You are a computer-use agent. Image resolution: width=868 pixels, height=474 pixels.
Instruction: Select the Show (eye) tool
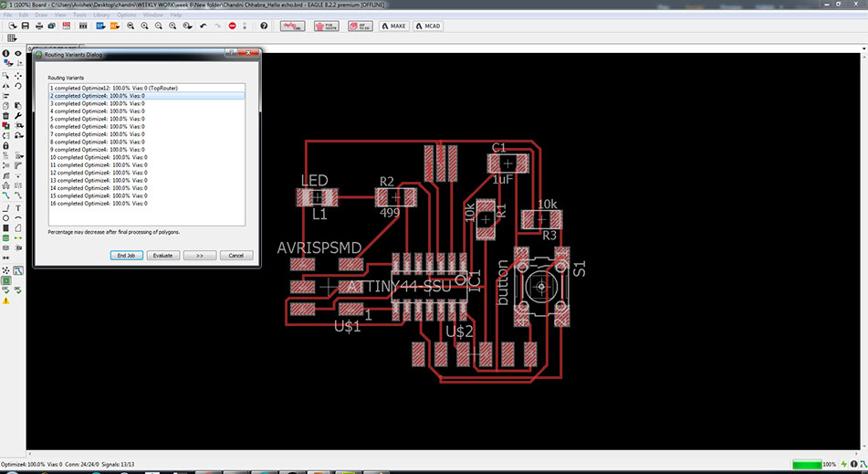click(x=18, y=54)
